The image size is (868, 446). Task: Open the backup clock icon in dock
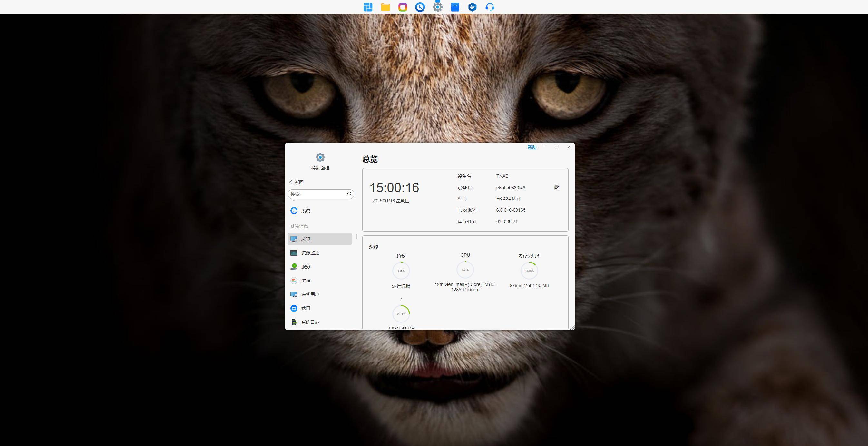420,7
